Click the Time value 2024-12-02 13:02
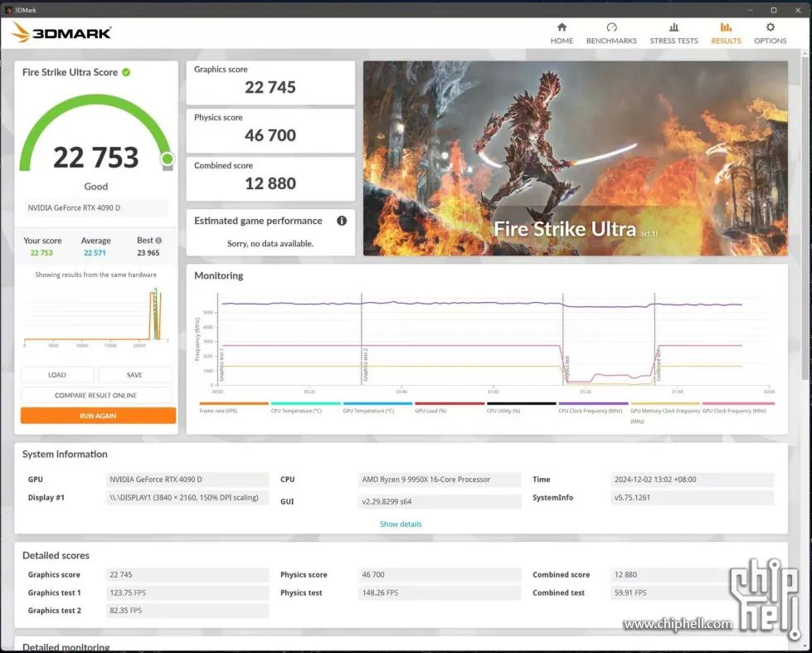The height and width of the screenshot is (653, 812). [692, 480]
